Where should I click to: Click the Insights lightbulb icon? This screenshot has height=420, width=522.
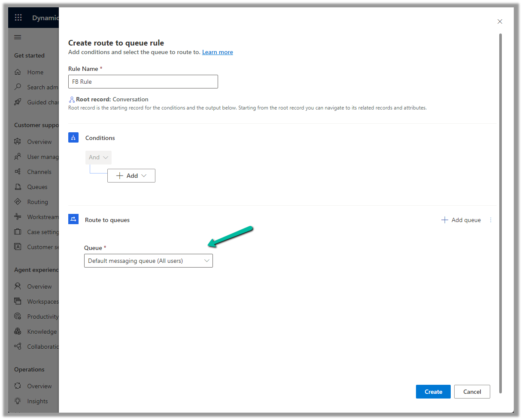pyautogui.click(x=18, y=401)
